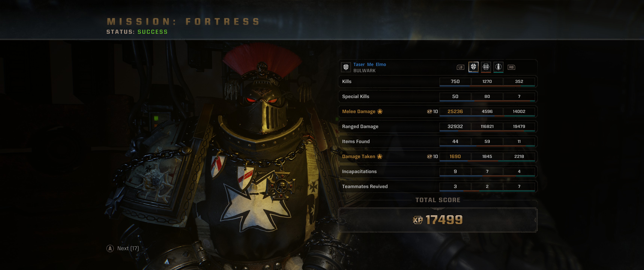Select the Sniper bullet class icon tab
The width and height of the screenshot is (644, 270).
[498, 67]
